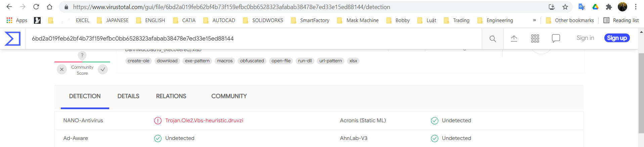Screen dimensions: 644x147
Task: Click the Sign up button
Action: coord(617,38)
